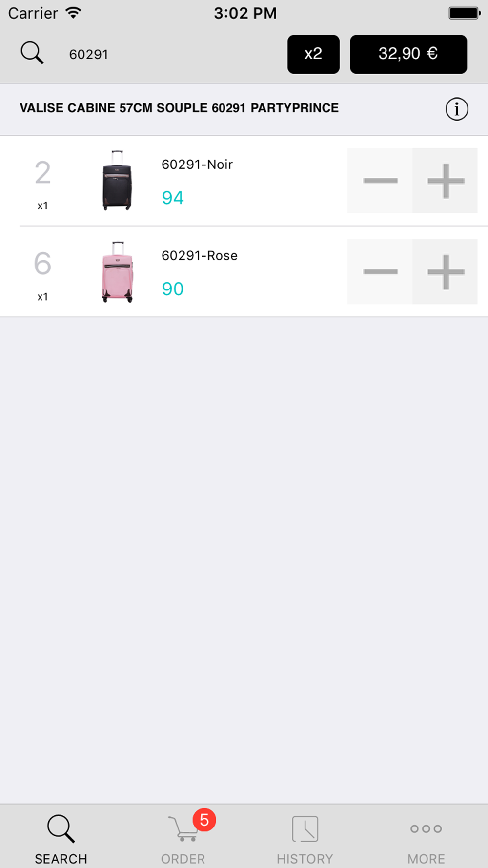Image resolution: width=488 pixels, height=868 pixels.
Task: Select the 60291-Noir product name
Action: [197, 165]
